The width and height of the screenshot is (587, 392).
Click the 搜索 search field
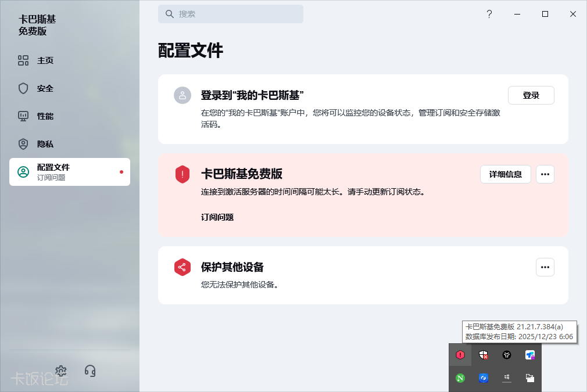[231, 14]
